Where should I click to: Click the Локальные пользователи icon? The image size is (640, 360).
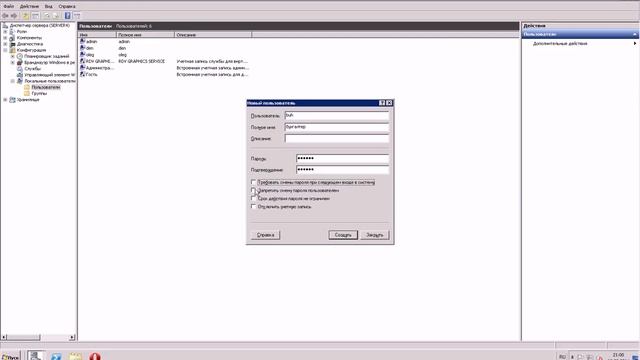[x=20, y=81]
